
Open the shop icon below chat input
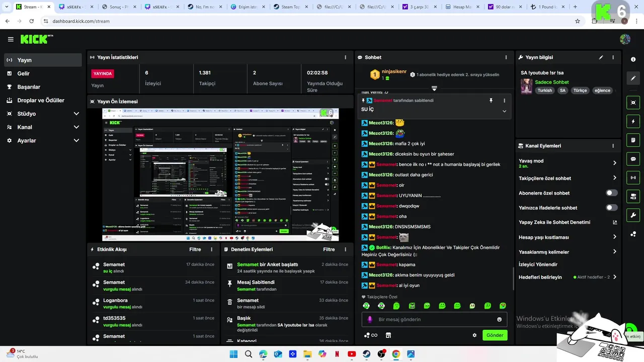click(x=388, y=335)
